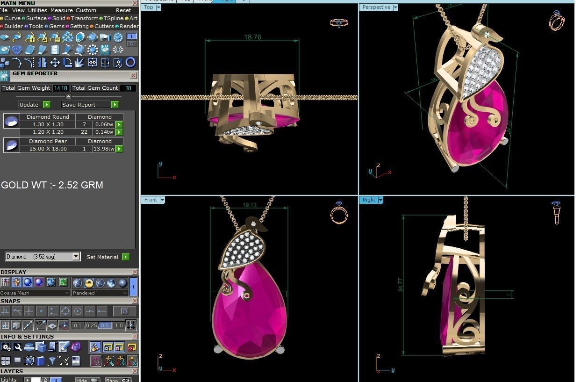This screenshot has height=382, width=588.
Task: Select the pear-shaped gem tool icon
Action: 80,37
